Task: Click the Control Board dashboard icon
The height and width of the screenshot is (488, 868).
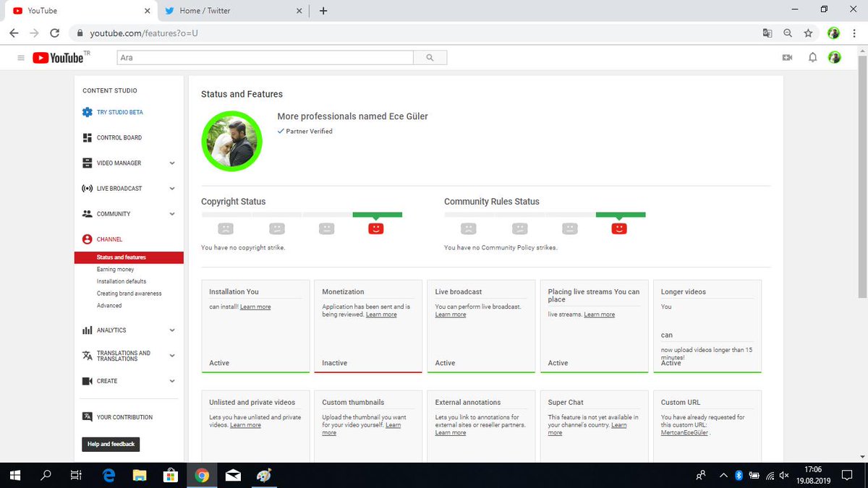Action: 87,137
